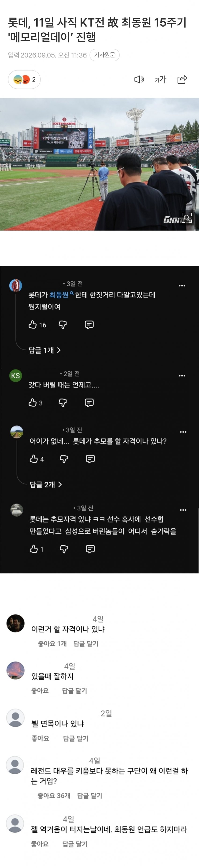Tap the share article icon
The width and height of the screenshot is (199, 868).
pos(182,79)
